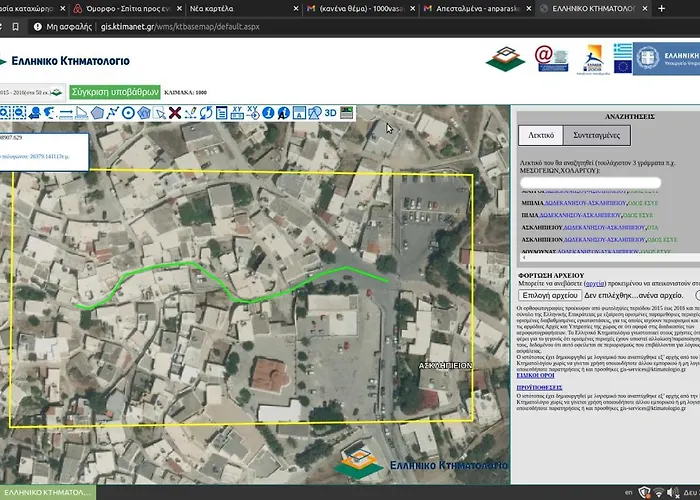Select the 3D view tool
Viewport: 700px width, 500px height.
(x=330, y=112)
